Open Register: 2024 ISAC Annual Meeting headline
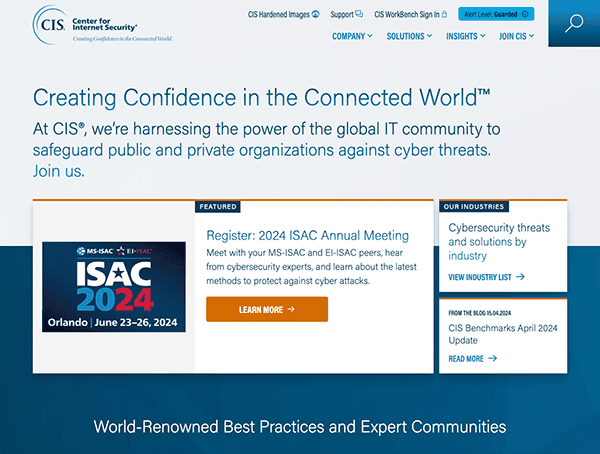 (307, 235)
